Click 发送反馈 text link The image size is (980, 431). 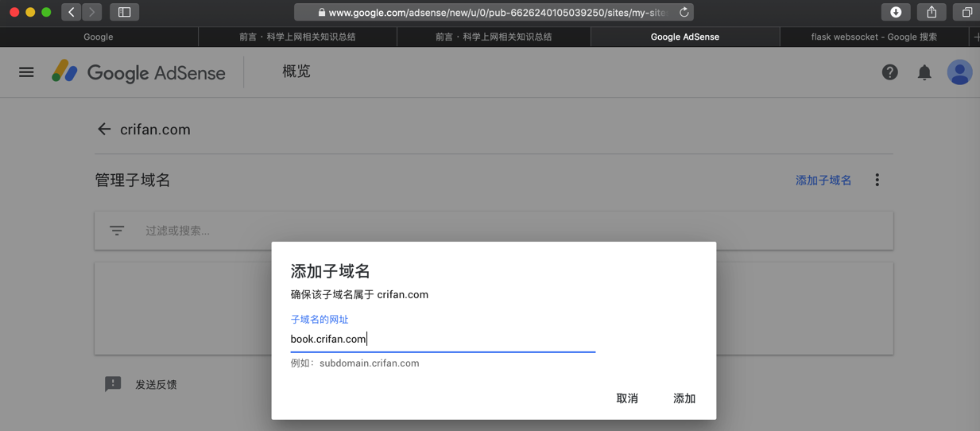point(156,385)
